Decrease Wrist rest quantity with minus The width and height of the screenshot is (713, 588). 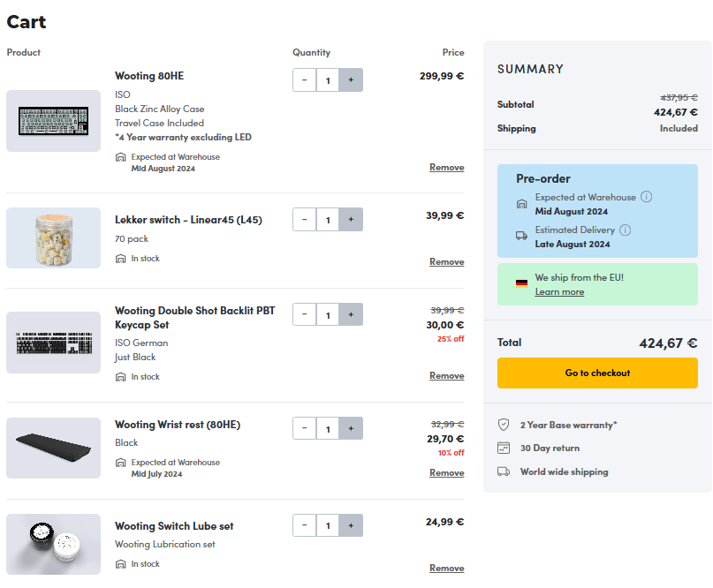coord(304,429)
